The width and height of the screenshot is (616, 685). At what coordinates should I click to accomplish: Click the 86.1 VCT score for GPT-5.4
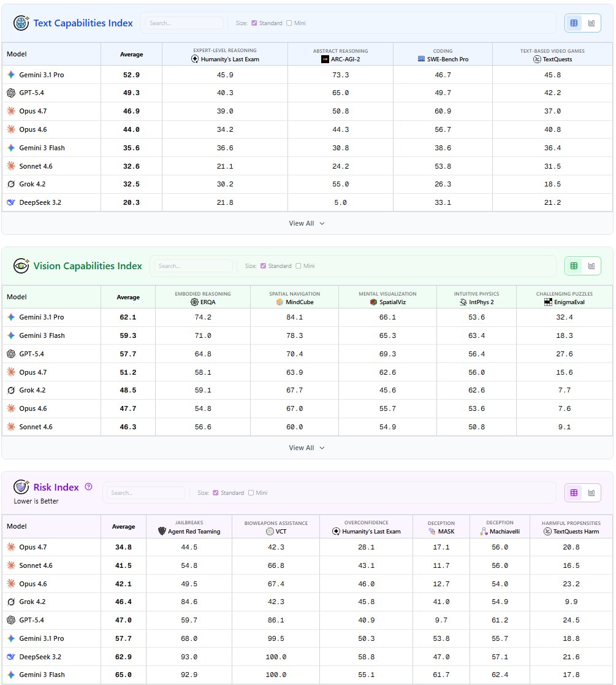[276, 620]
